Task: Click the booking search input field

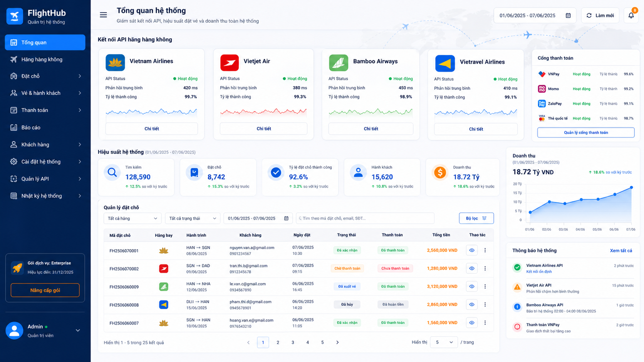Action: point(365,219)
